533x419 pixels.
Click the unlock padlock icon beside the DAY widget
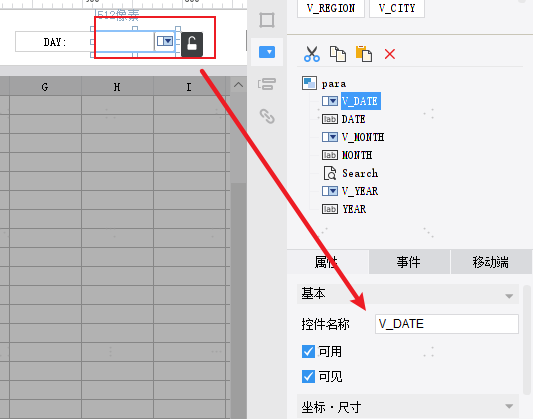point(192,44)
